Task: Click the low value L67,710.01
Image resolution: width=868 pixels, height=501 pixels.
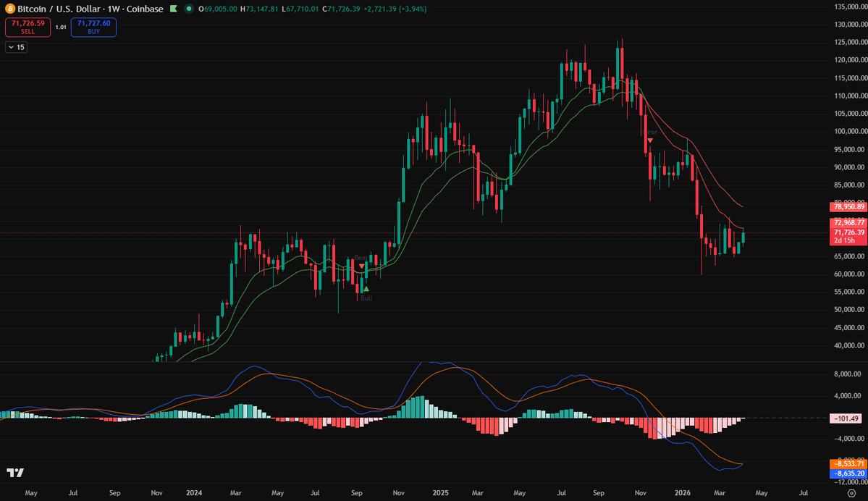Action: pyautogui.click(x=300, y=9)
